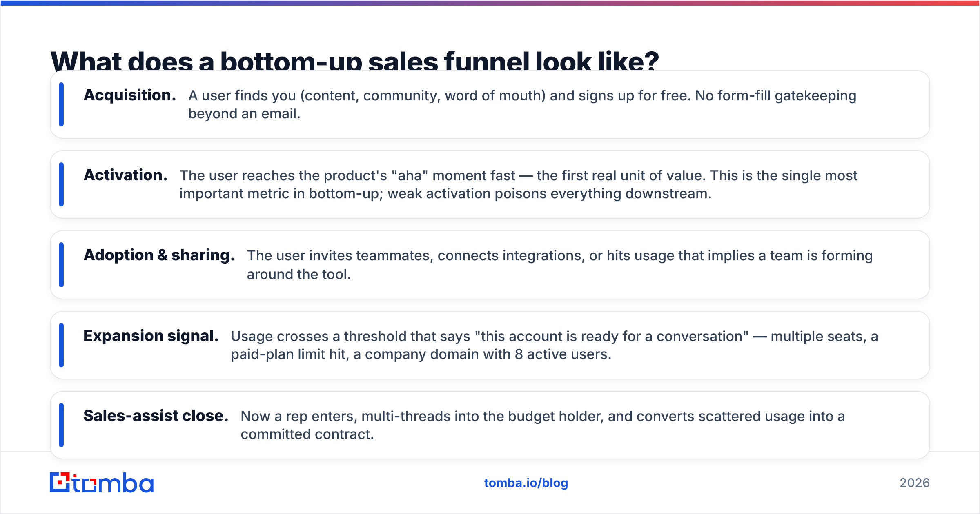Screen dimensions: 980x514
Task: Click the text 'committed contract.'
Action: [307, 434]
